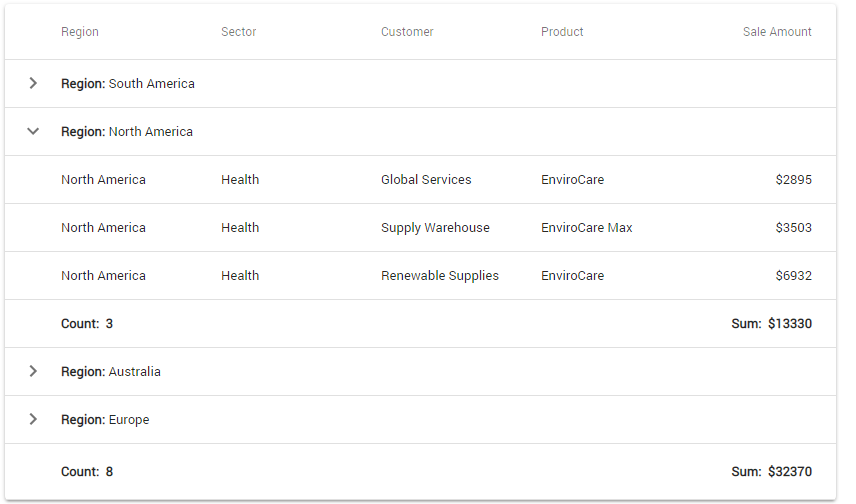Click the $6932 sale amount cell
Screen dimensions: 856x504
(x=793, y=276)
